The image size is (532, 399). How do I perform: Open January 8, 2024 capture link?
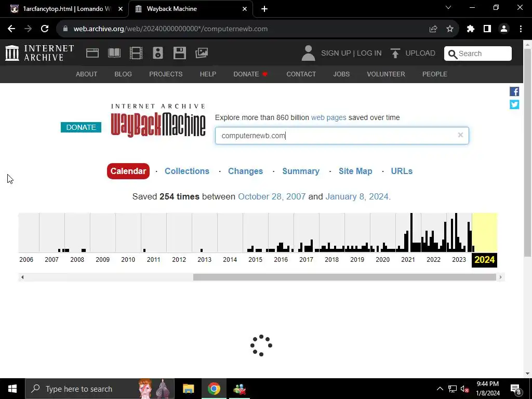[x=356, y=196]
